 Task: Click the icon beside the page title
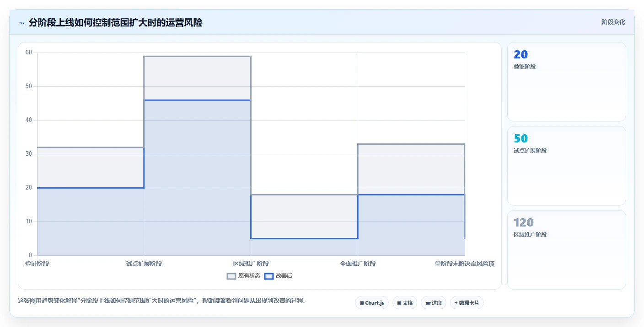click(x=21, y=23)
